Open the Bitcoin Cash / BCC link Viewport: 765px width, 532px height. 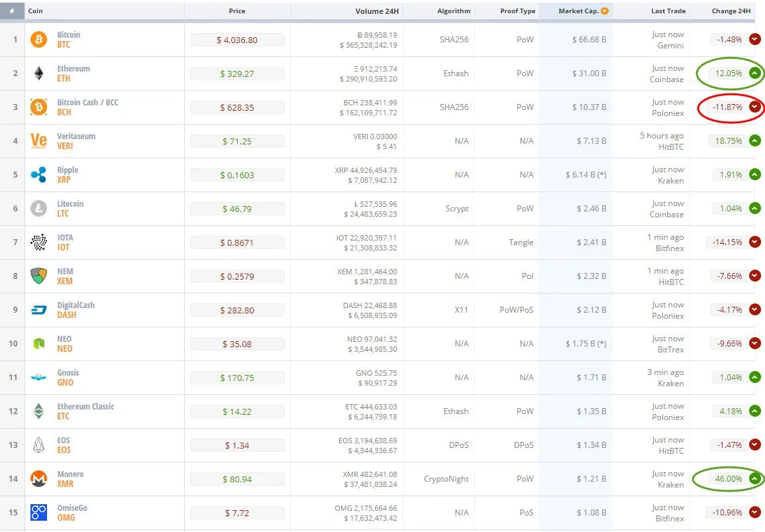coord(88,102)
